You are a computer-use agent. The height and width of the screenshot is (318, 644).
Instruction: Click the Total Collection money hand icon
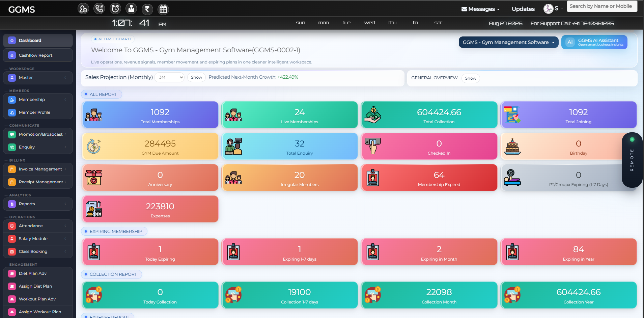coord(373,115)
